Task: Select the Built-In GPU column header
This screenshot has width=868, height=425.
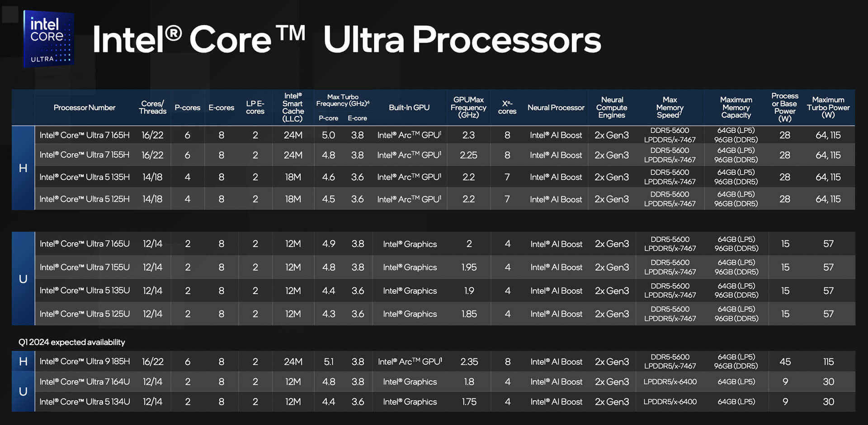Action: 409,108
